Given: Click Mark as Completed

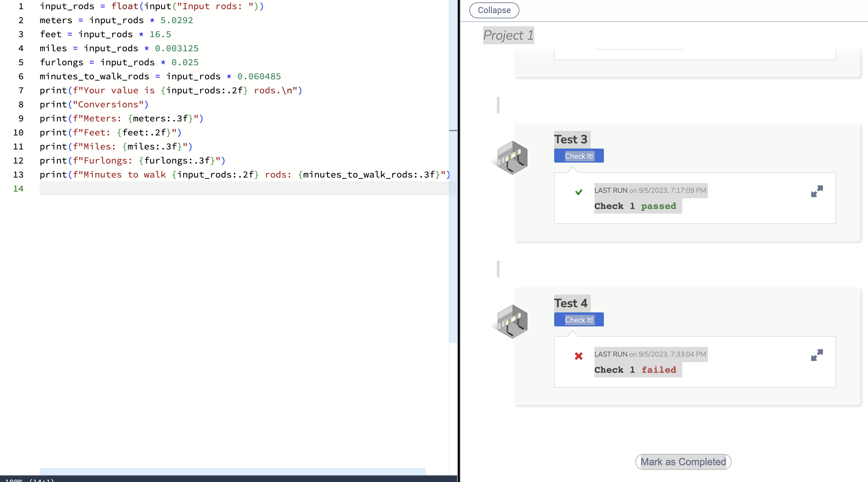Looking at the screenshot, I should click(x=683, y=462).
